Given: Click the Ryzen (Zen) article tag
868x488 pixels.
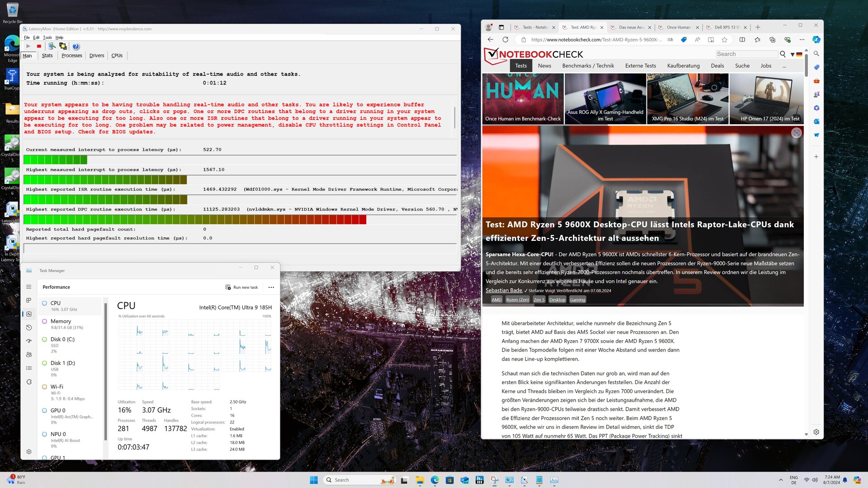Looking at the screenshot, I should pyautogui.click(x=517, y=300).
